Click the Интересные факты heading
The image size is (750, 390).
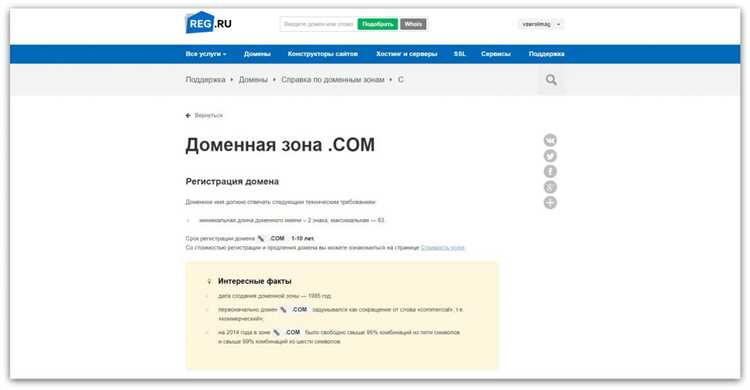coord(254,281)
